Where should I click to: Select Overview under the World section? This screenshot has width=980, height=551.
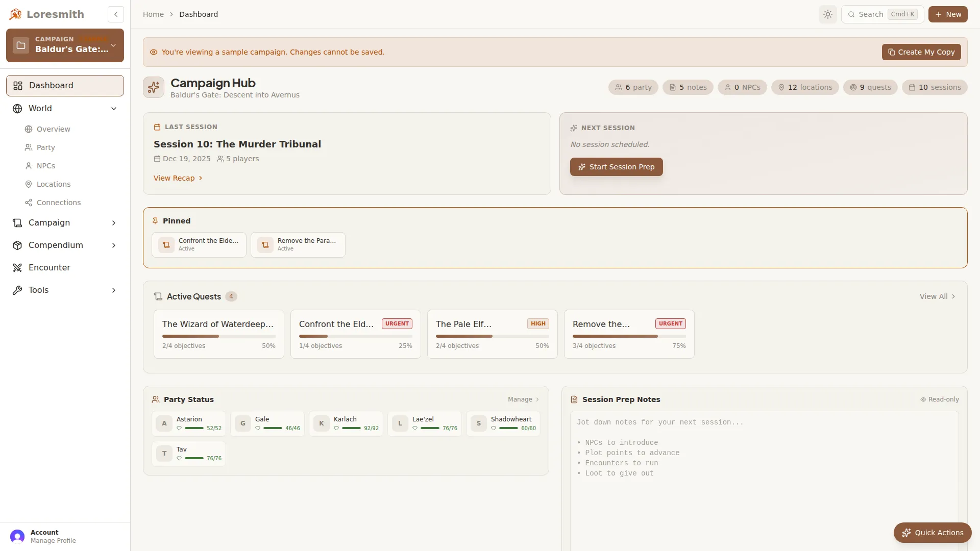click(53, 129)
